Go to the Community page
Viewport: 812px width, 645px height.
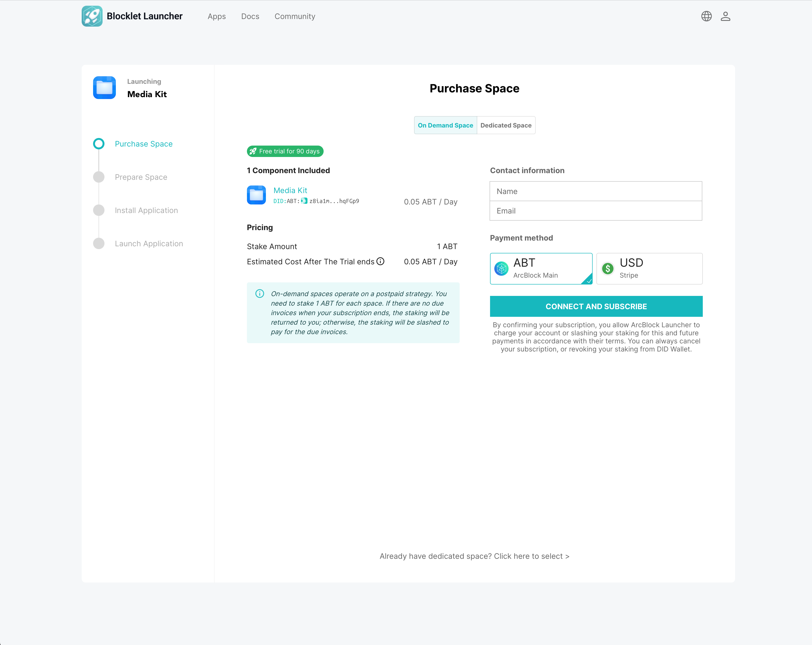click(294, 17)
